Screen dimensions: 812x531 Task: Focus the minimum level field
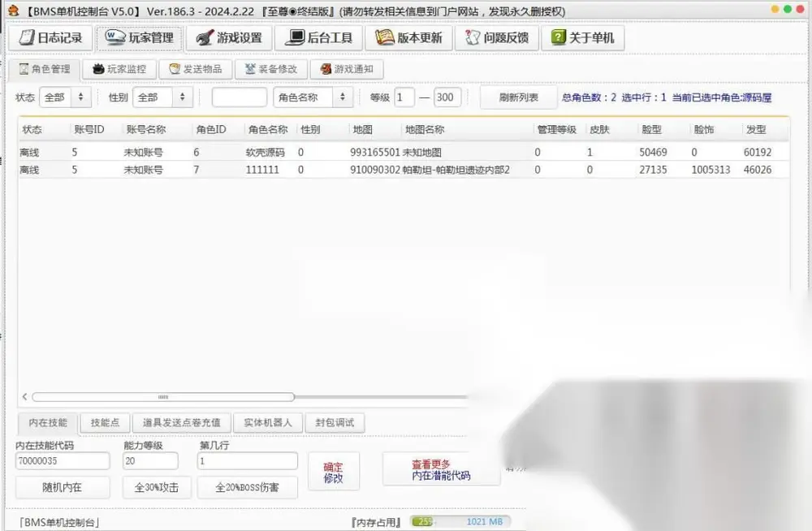pyautogui.click(x=404, y=97)
